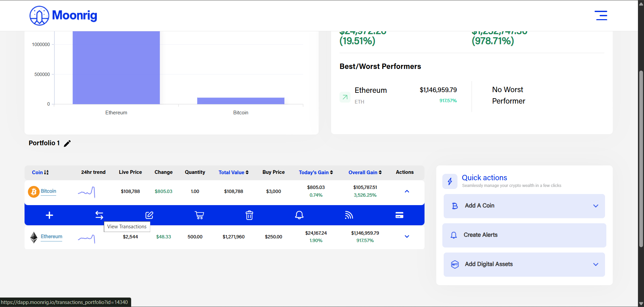644x307 pixels.
Task: Click the 978.71% gain figure
Action: 493,41
